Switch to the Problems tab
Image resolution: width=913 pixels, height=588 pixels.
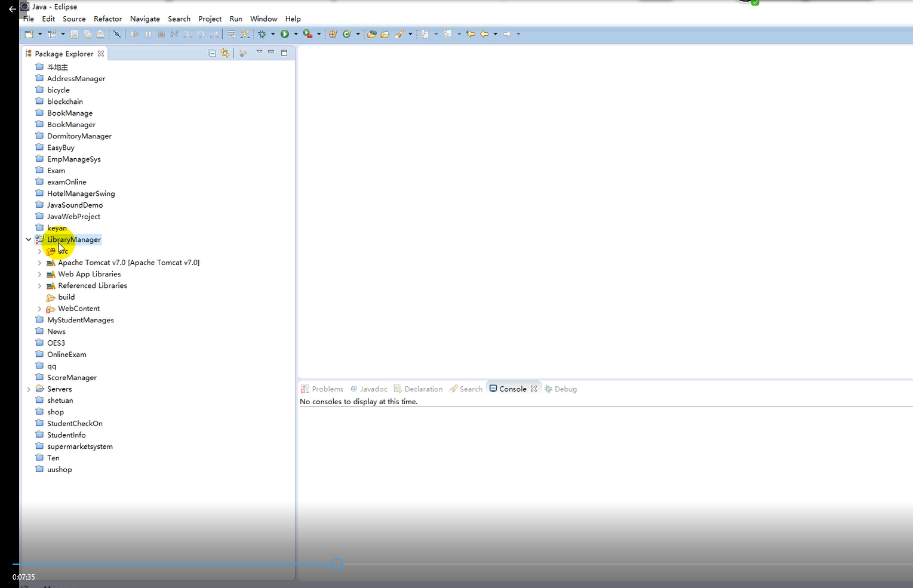pos(322,389)
